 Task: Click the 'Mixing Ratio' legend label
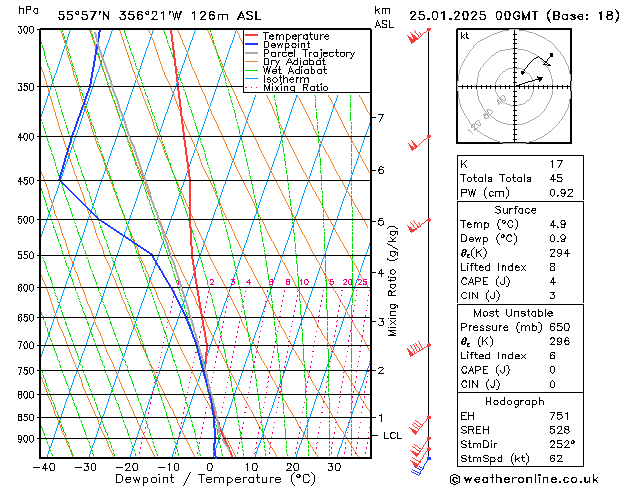[x=296, y=87]
